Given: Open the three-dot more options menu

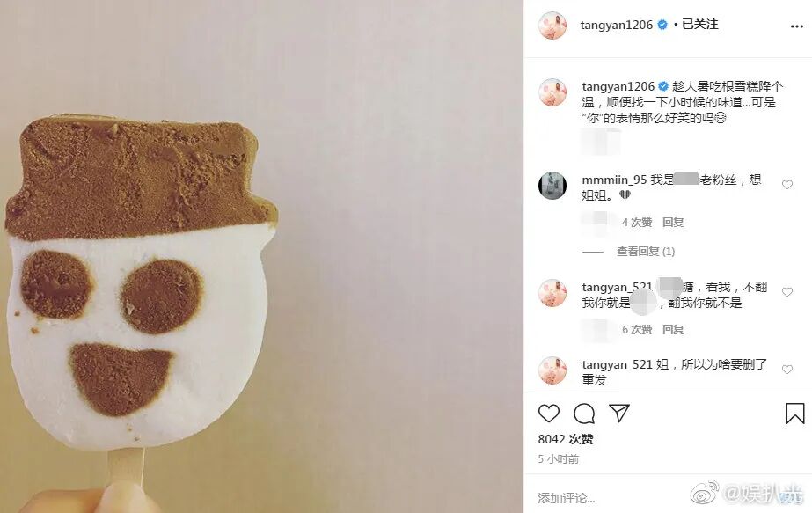Looking at the screenshot, I should (x=796, y=26).
